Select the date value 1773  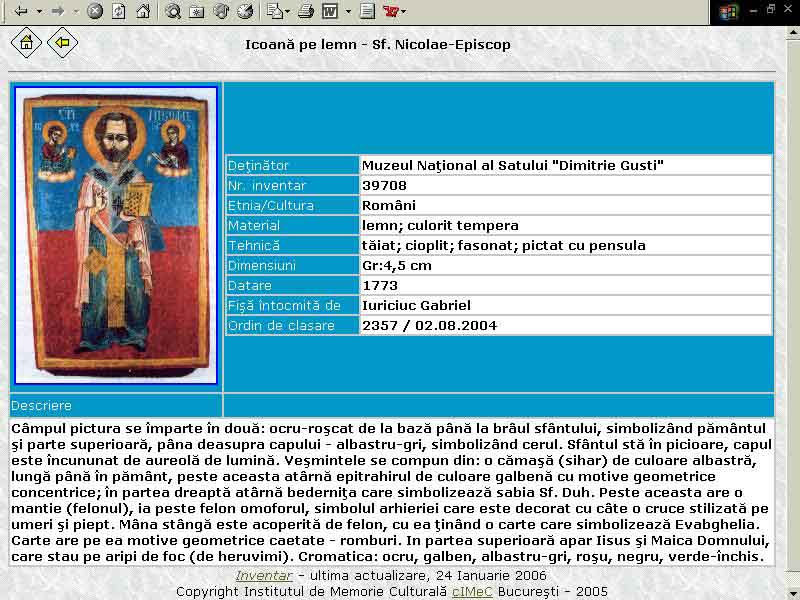(x=380, y=286)
